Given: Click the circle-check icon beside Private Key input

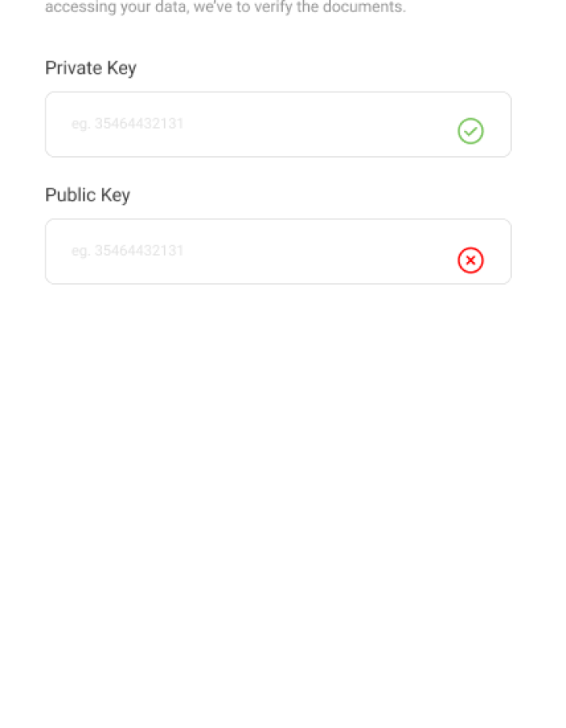Looking at the screenshot, I should [x=471, y=131].
